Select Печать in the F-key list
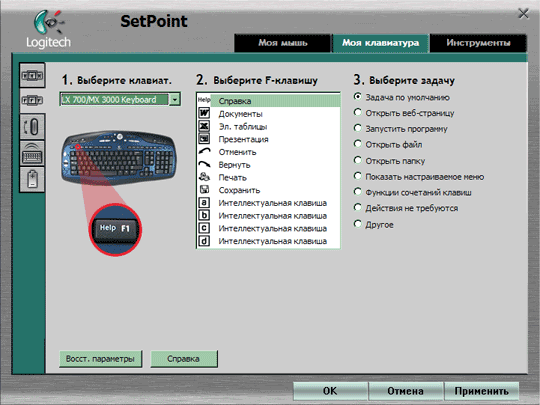The width and height of the screenshot is (540, 405). click(268, 177)
